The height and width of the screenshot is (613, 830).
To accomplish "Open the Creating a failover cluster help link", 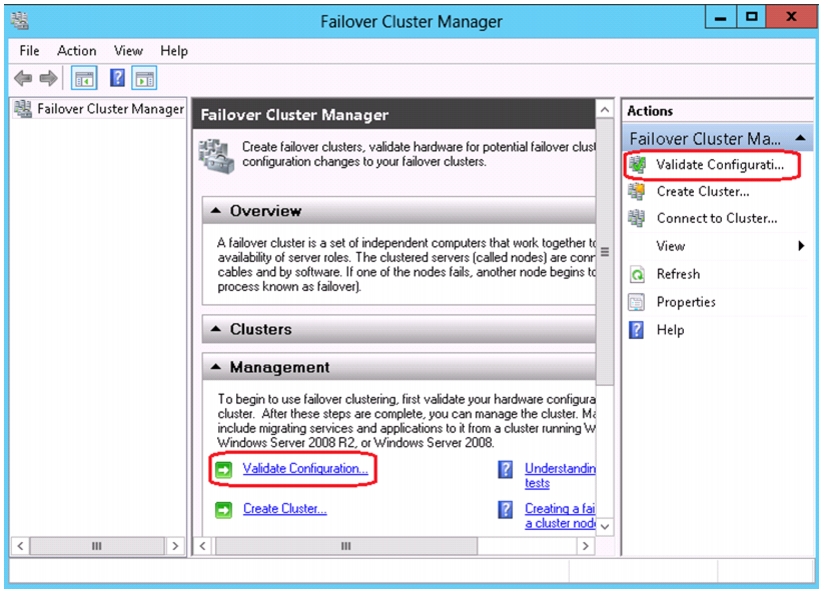I will pyautogui.click(x=560, y=516).
